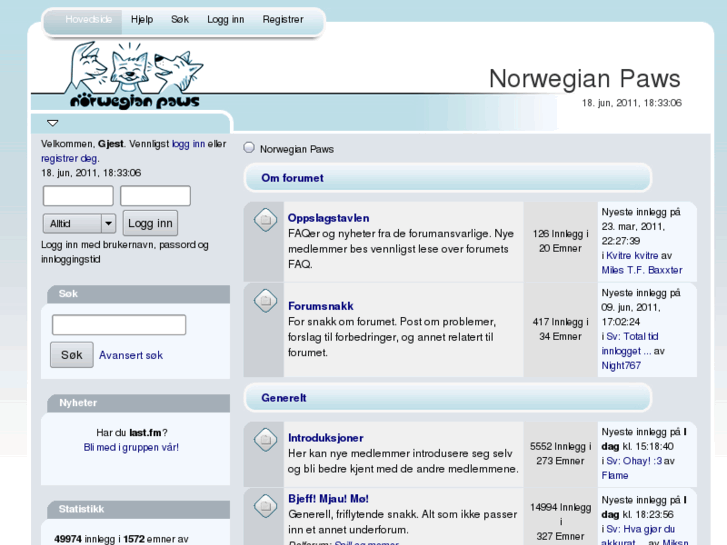Screen dimensions: 727x545
Task: Open the 'Bli med i gruppen vår!' link
Action: tap(131, 447)
